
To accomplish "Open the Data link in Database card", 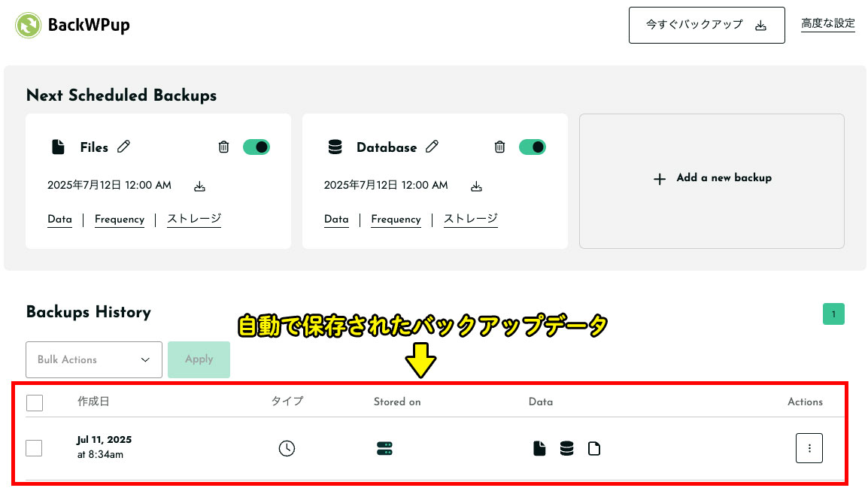I will pyautogui.click(x=336, y=220).
